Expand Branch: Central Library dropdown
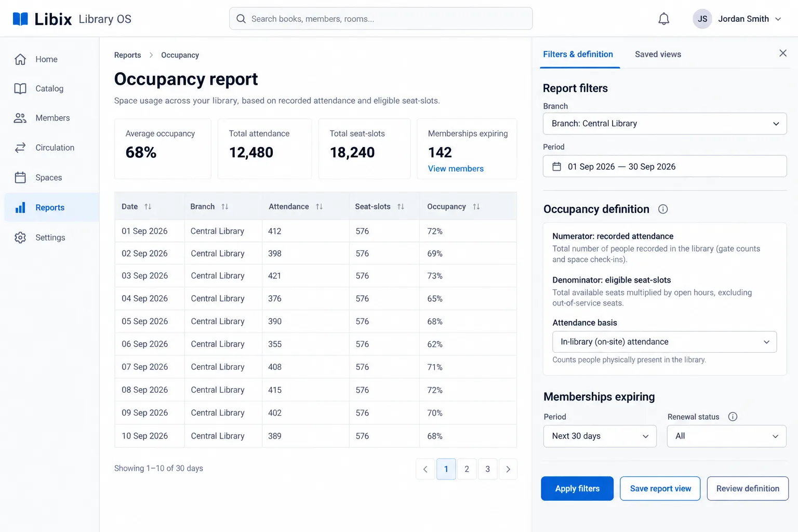 (x=665, y=124)
